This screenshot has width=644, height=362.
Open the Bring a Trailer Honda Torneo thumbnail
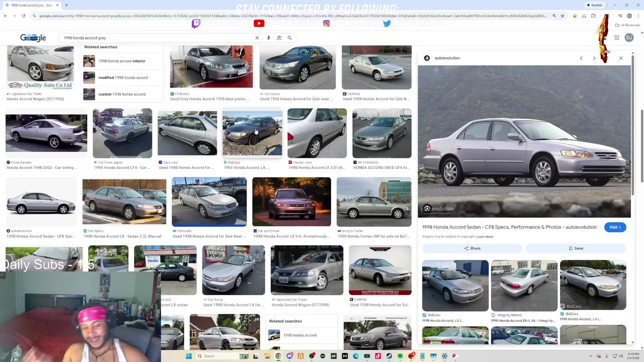[374, 202]
